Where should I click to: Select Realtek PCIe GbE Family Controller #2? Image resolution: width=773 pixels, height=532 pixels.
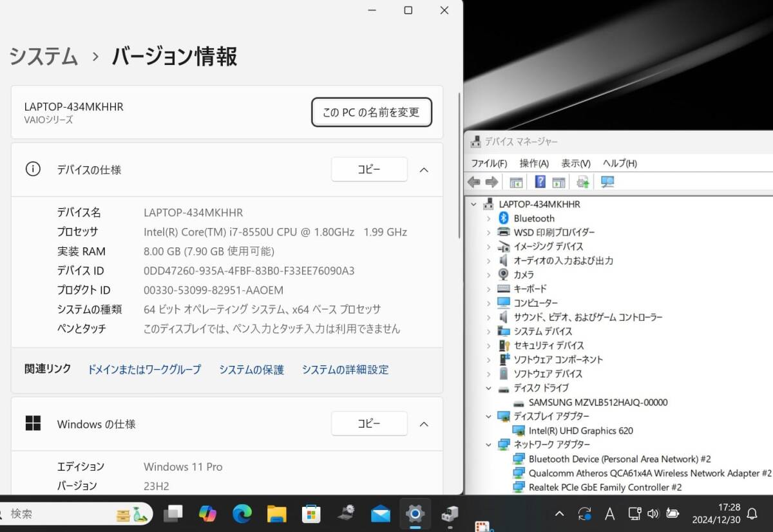(x=605, y=488)
